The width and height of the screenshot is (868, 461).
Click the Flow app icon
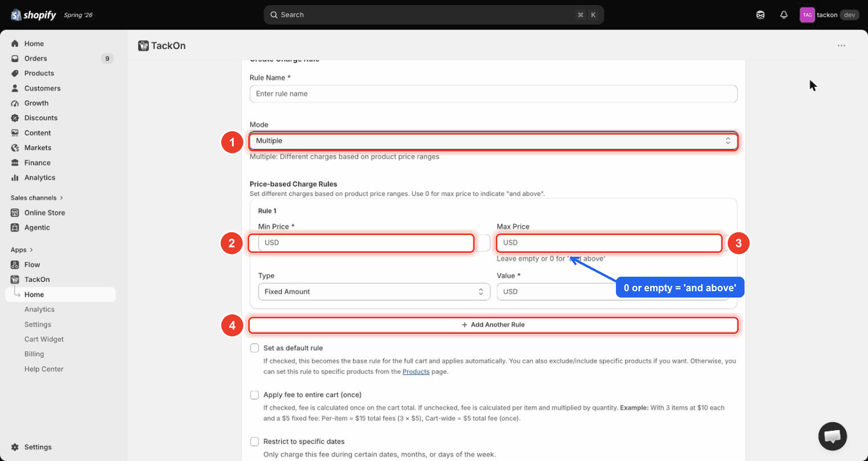[x=15, y=265]
